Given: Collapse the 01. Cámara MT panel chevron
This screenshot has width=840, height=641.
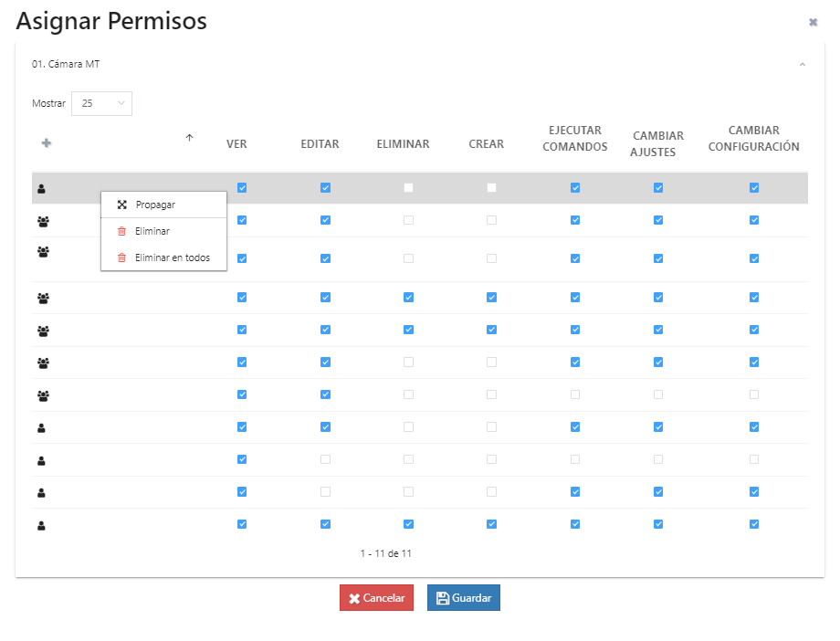Looking at the screenshot, I should point(802,65).
